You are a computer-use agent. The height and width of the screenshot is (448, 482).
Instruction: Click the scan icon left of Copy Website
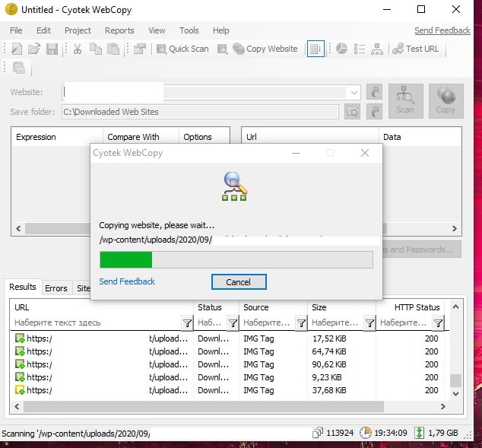click(222, 49)
